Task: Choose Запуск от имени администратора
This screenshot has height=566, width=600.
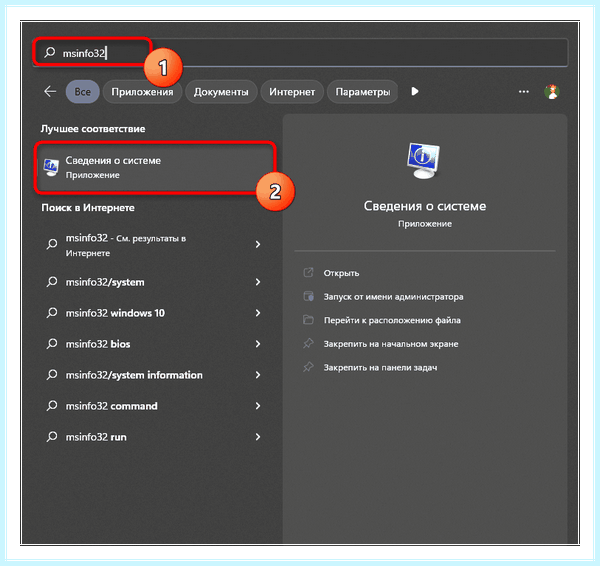Action: [x=393, y=297]
